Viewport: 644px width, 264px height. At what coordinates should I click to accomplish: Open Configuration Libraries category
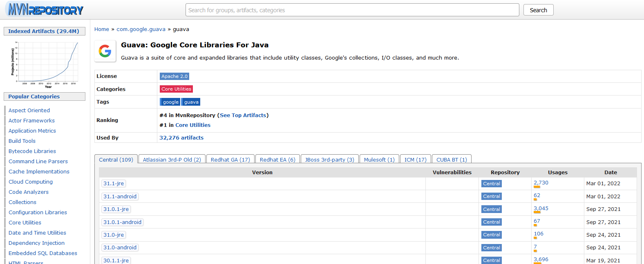(x=38, y=212)
